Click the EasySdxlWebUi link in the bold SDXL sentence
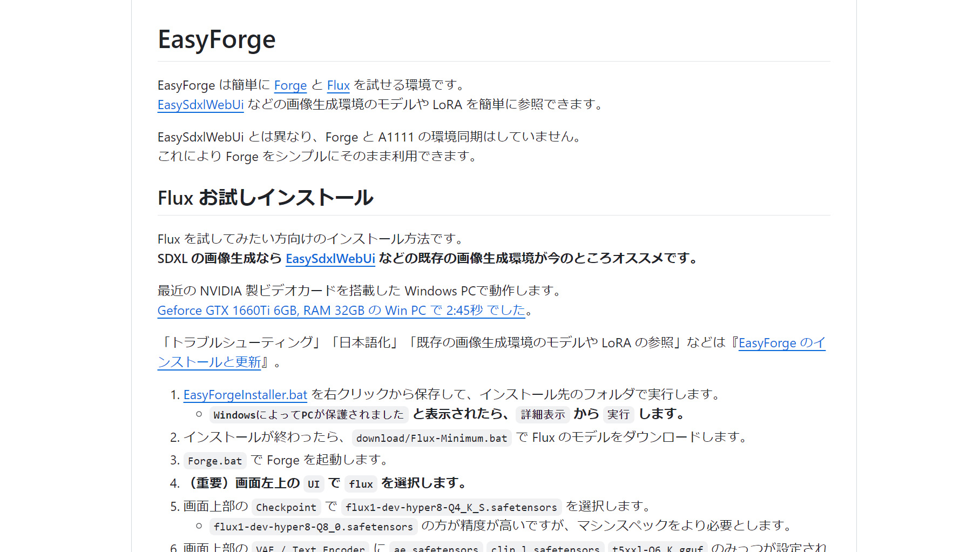This screenshot has height=552, width=980. click(330, 259)
